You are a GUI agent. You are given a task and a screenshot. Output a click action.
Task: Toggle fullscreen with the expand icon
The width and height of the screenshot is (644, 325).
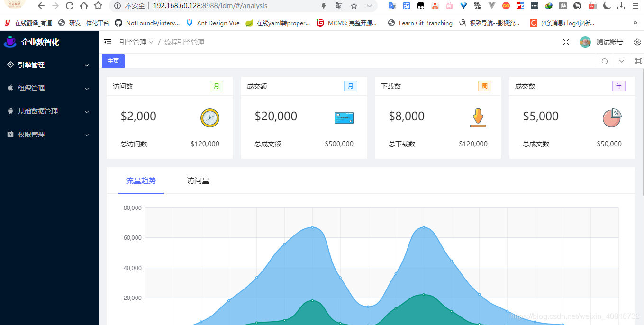tap(566, 42)
